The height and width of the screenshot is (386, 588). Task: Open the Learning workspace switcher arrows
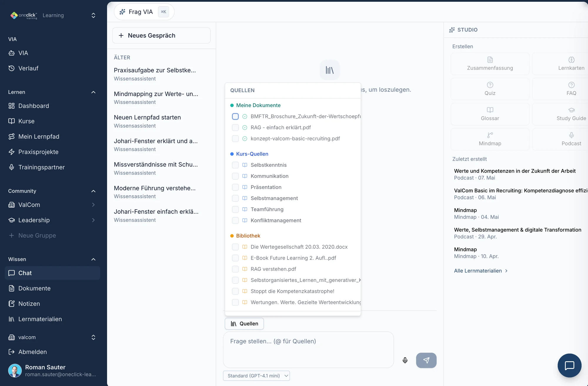93,15
